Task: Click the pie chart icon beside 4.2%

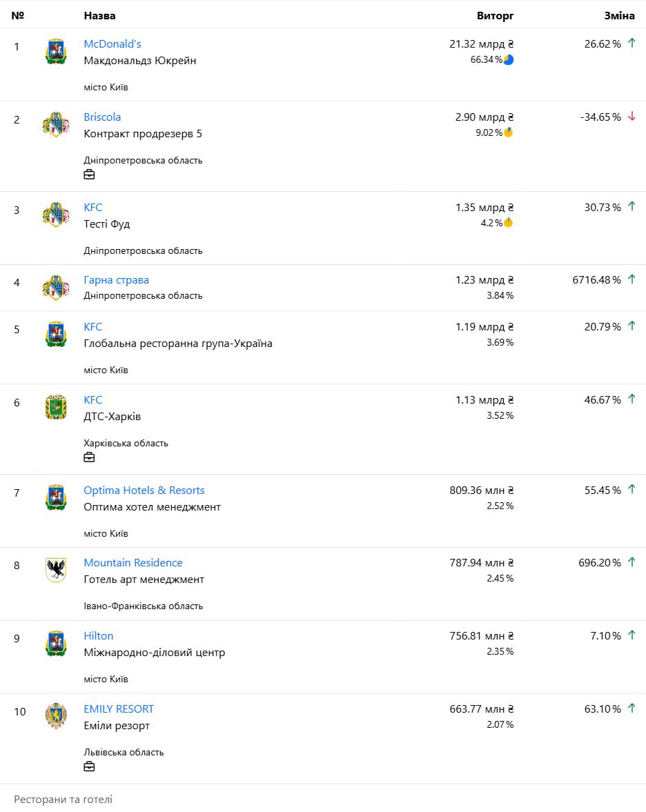Action: [x=509, y=223]
